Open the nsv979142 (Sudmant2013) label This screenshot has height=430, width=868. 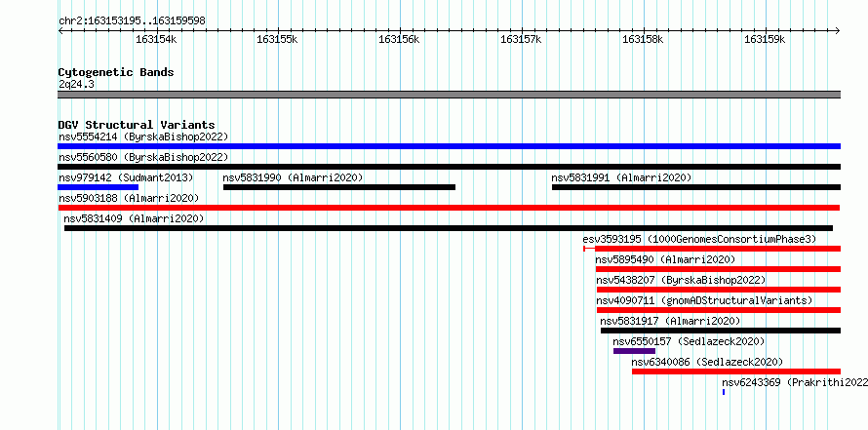click(126, 177)
